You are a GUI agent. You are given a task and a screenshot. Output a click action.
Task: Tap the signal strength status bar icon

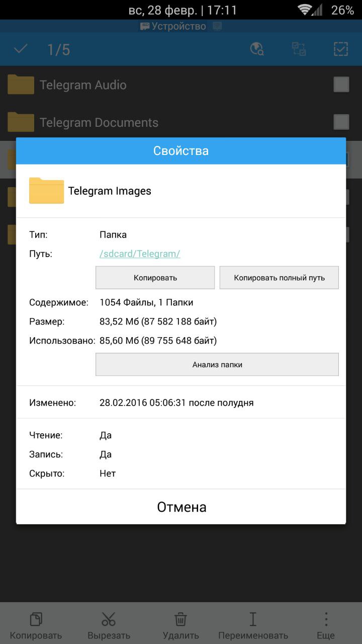point(317,10)
